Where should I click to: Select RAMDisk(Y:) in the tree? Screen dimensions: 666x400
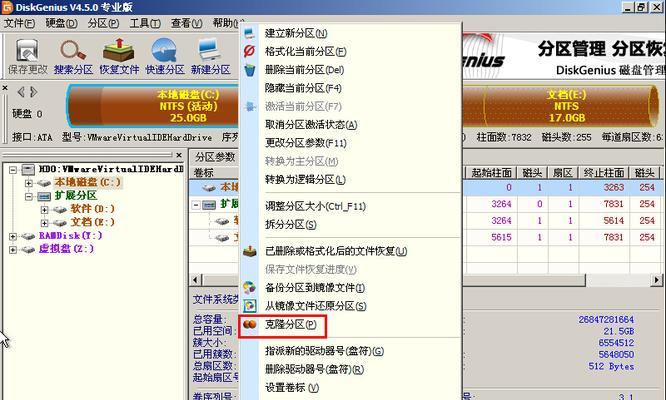[71, 236]
